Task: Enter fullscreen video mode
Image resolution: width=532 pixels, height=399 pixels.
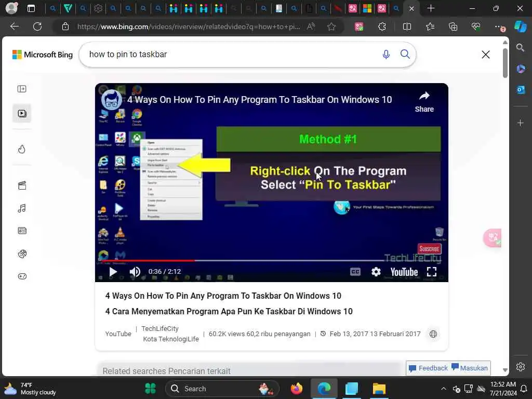Action: tap(432, 272)
